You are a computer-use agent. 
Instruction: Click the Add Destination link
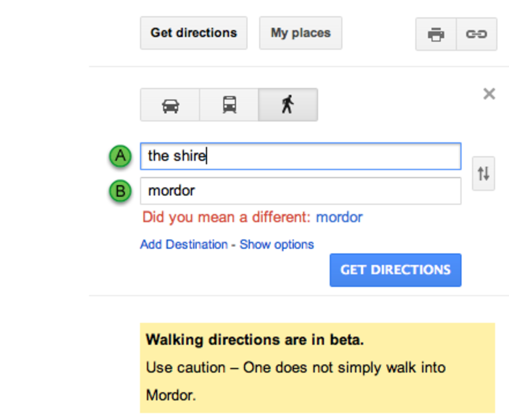click(184, 244)
